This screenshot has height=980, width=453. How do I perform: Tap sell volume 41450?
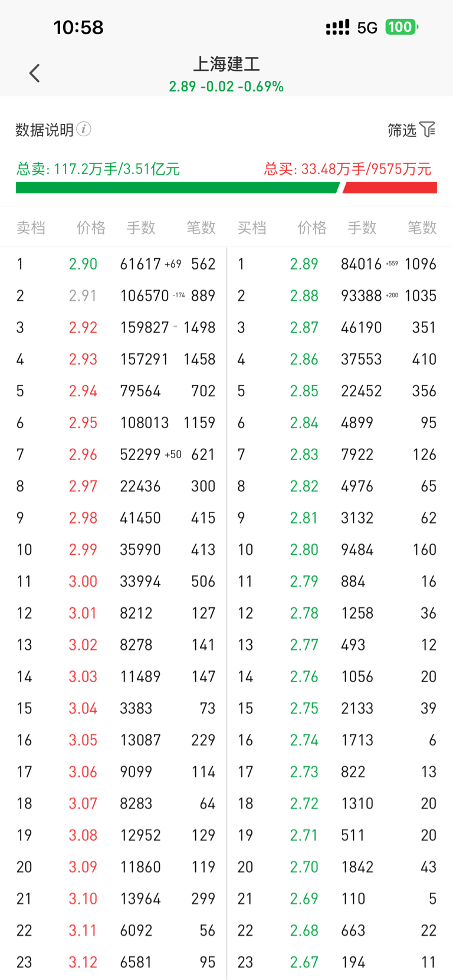(140, 518)
